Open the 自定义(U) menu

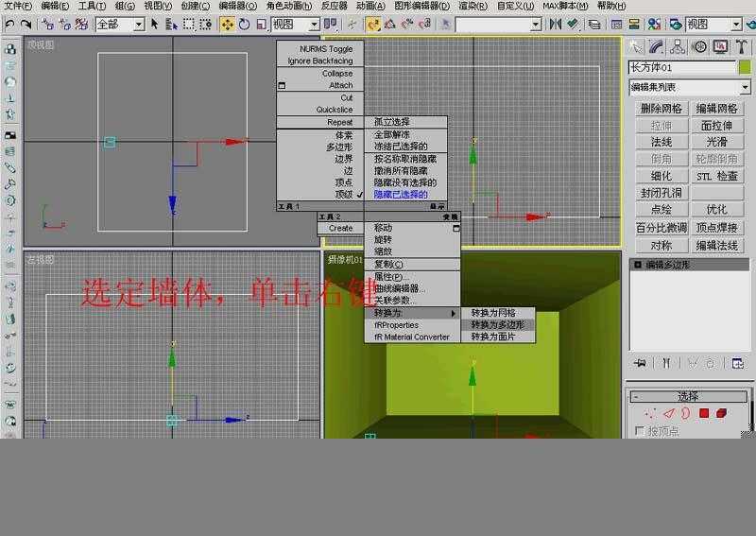pyautogui.click(x=515, y=6)
